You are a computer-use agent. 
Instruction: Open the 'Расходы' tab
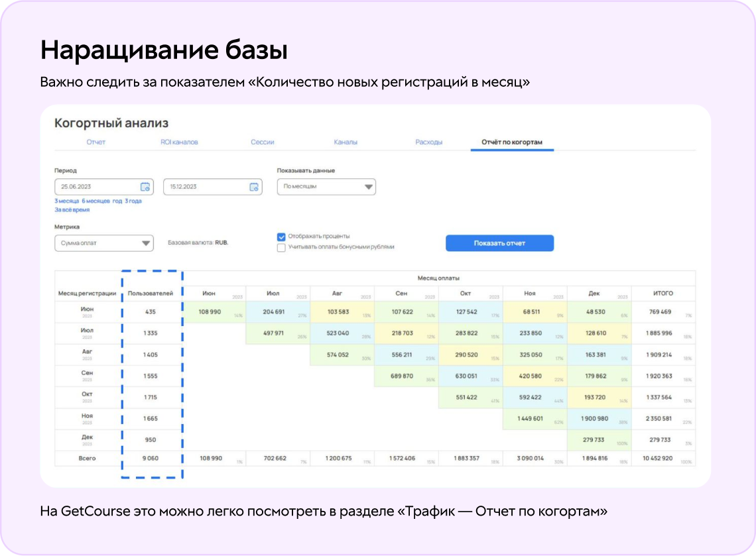click(x=428, y=142)
